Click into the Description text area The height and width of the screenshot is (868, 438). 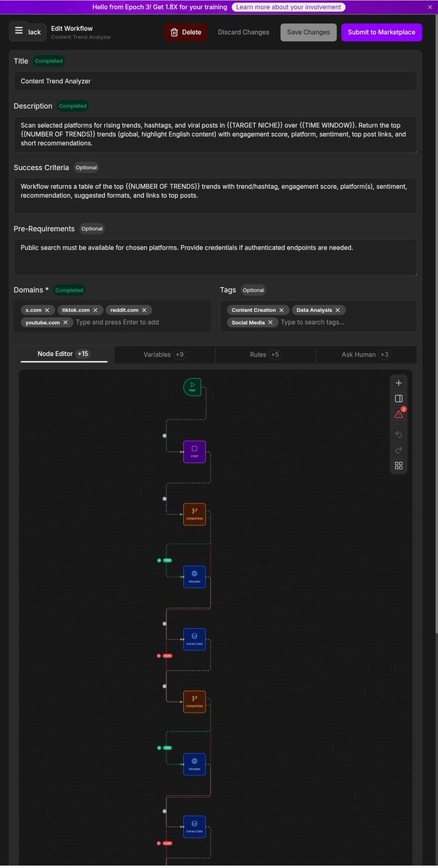coord(215,134)
